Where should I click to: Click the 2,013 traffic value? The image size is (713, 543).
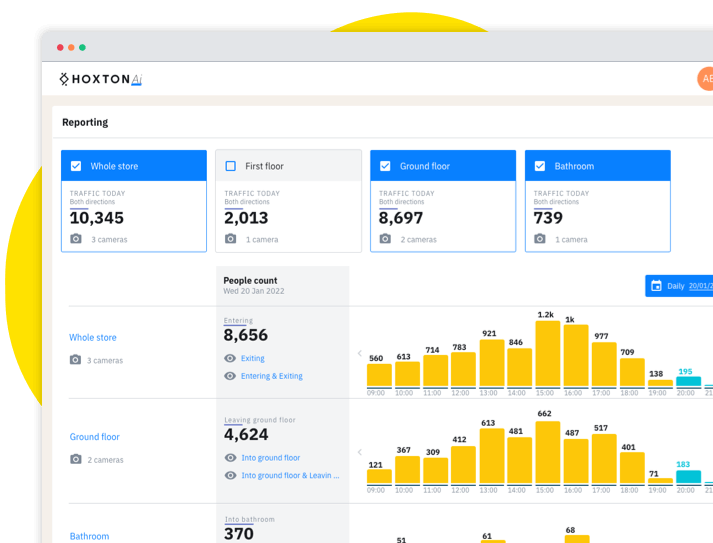pyautogui.click(x=246, y=218)
